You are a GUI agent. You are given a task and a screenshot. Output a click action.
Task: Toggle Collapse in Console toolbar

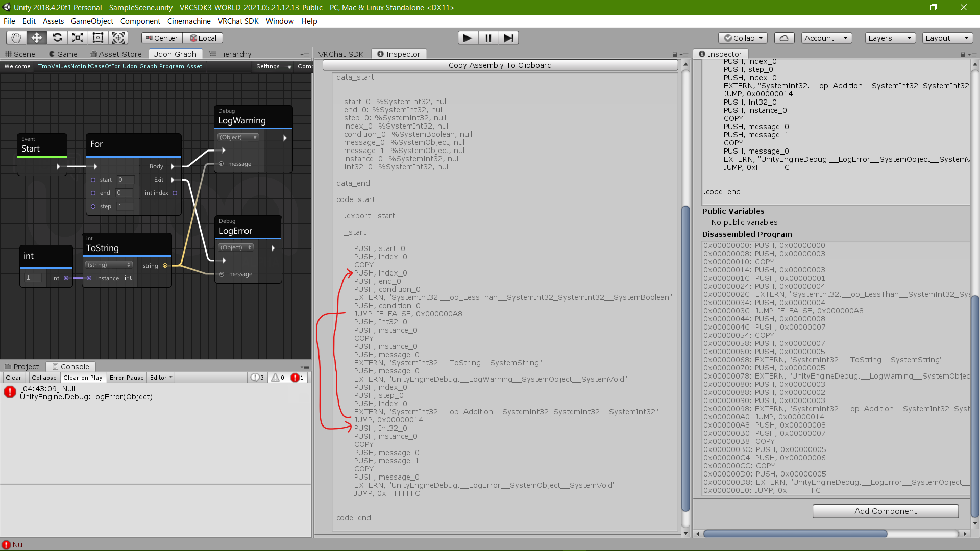(x=44, y=378)
